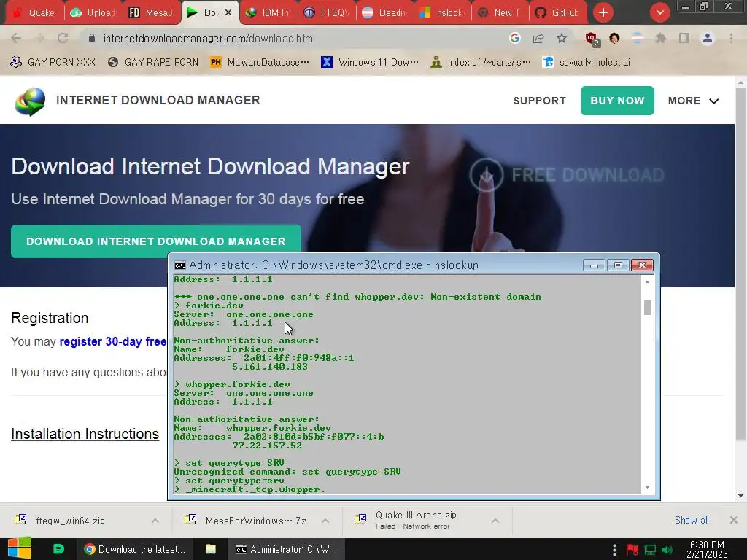
Task: Expand options for MesaForWindows download
Action: 325,521
